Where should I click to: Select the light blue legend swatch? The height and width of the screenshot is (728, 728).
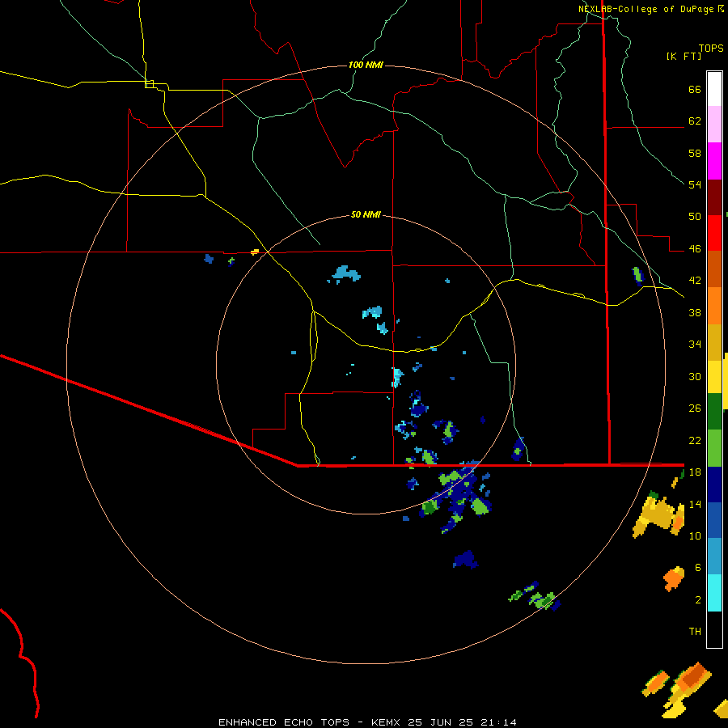tap(714, 557)
